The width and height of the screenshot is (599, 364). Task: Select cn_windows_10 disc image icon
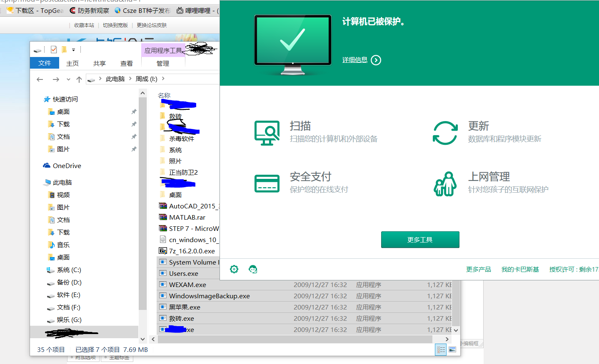pos(163,240)
